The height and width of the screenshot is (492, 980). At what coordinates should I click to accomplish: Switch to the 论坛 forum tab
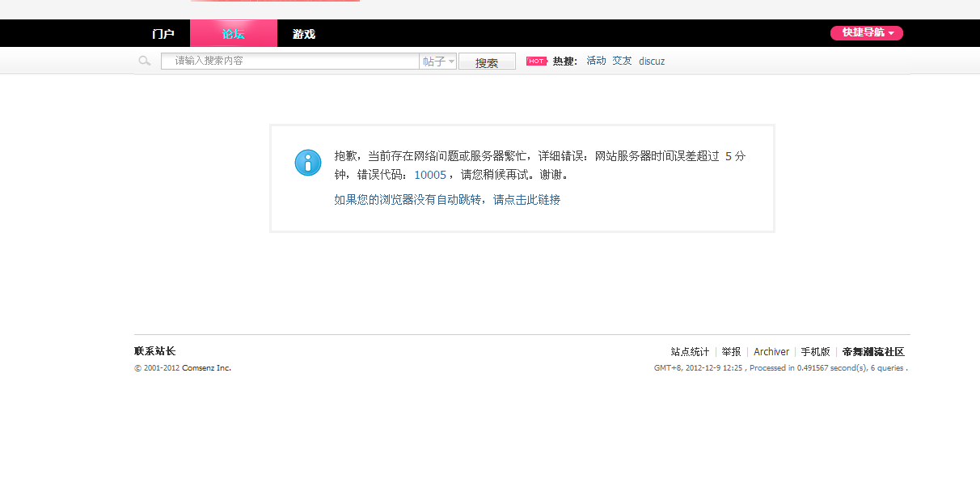pyautogui.click(x=234, y=33)
